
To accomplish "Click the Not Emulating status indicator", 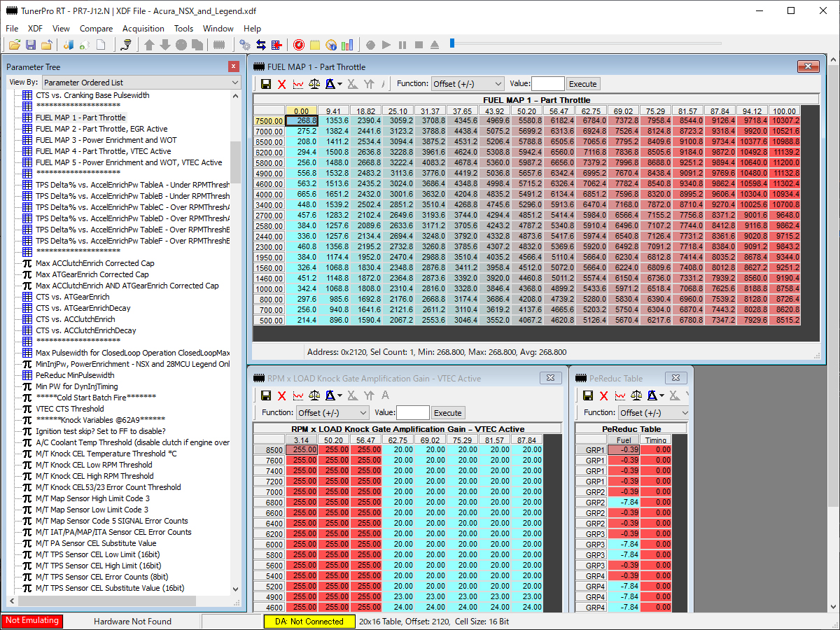I will 32,621.
